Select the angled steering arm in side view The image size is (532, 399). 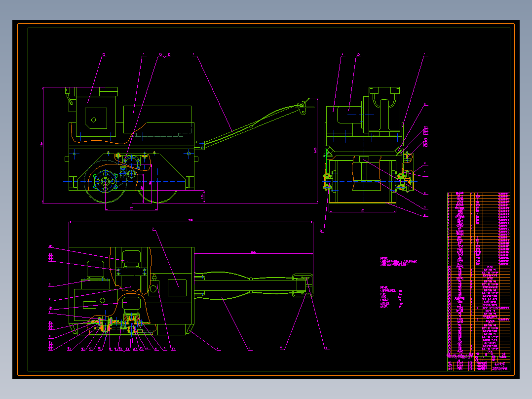click(251, 126)
